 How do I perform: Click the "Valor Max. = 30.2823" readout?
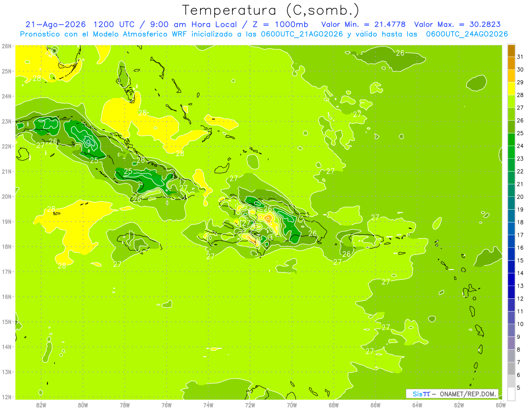pyautogui.click(x=458, y=24)
